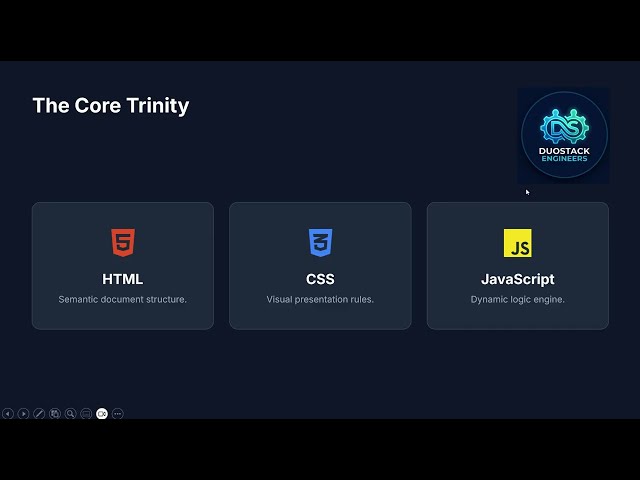Open the see all slides view
This screenshot has width=640, height=480.
(55, 413)
